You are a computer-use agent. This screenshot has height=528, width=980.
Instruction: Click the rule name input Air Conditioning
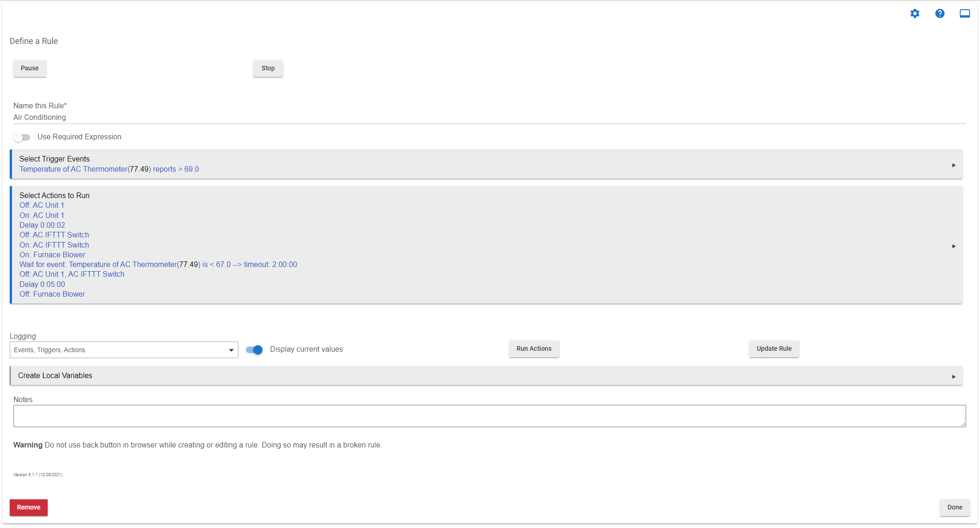pyautogui.click(x=489, y=118)
